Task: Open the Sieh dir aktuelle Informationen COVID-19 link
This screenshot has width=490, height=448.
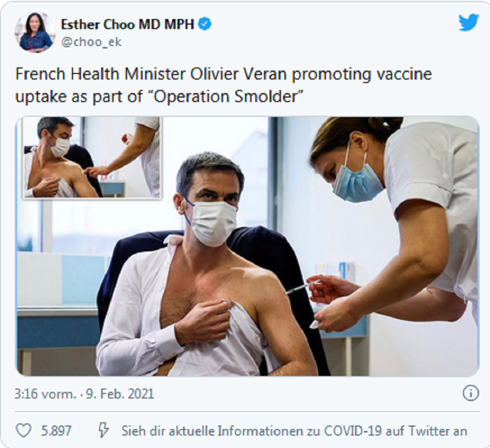Action: (x=294, y=431)
